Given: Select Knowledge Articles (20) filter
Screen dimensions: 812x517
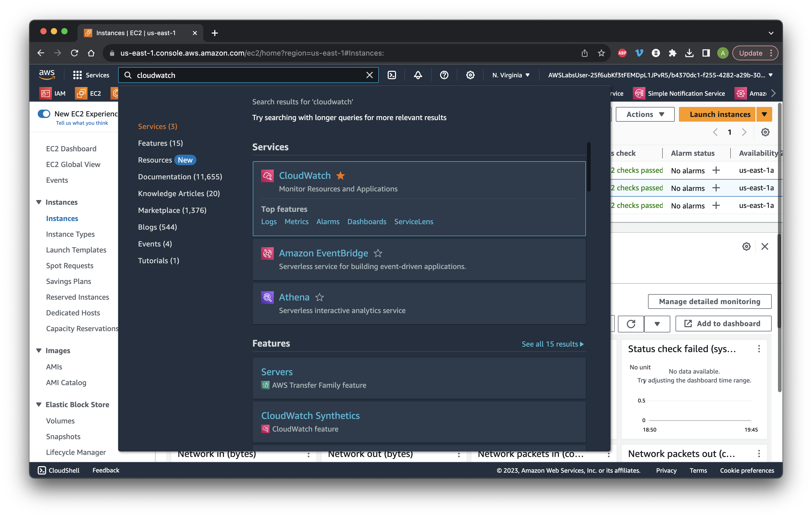Looking at the screenshot, I should pyautogui.click(x=179, y=193).
